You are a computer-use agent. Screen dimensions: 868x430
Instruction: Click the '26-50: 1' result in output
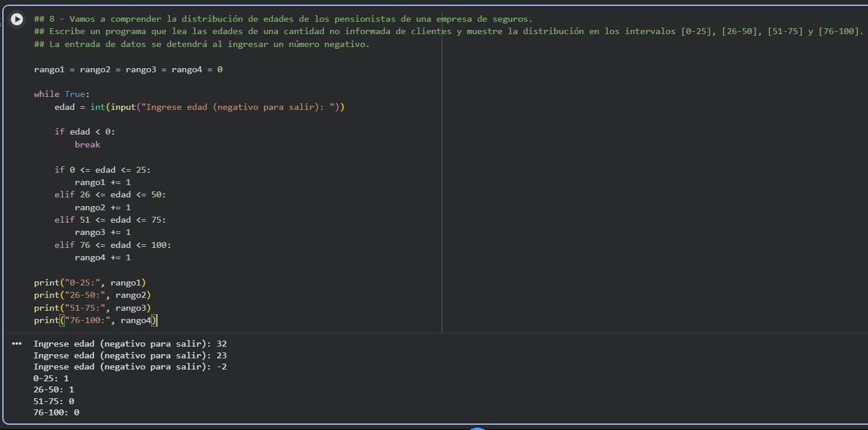coord(54,389)
